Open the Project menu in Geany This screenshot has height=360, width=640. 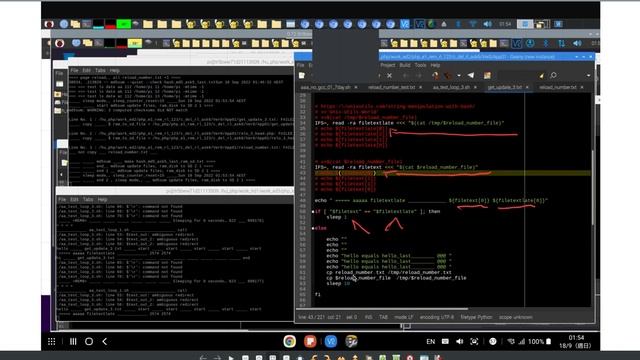coord(387,65)
